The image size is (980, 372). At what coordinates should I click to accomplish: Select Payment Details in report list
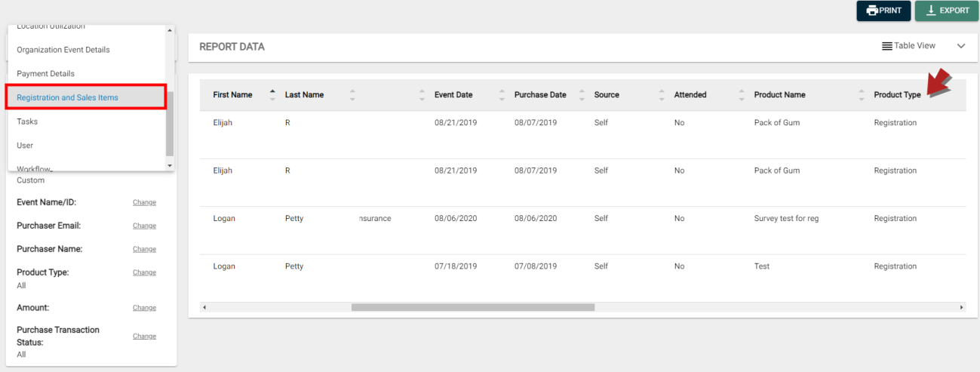(86, 73)
